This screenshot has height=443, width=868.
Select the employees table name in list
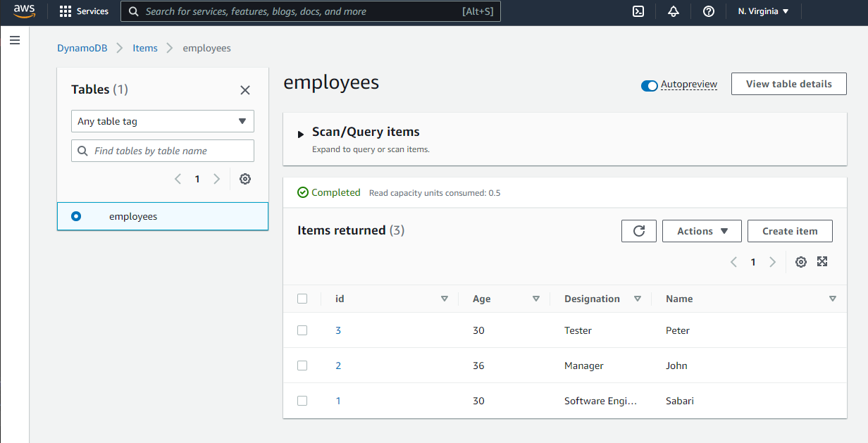pyautogui.click(x=133, y=216)
